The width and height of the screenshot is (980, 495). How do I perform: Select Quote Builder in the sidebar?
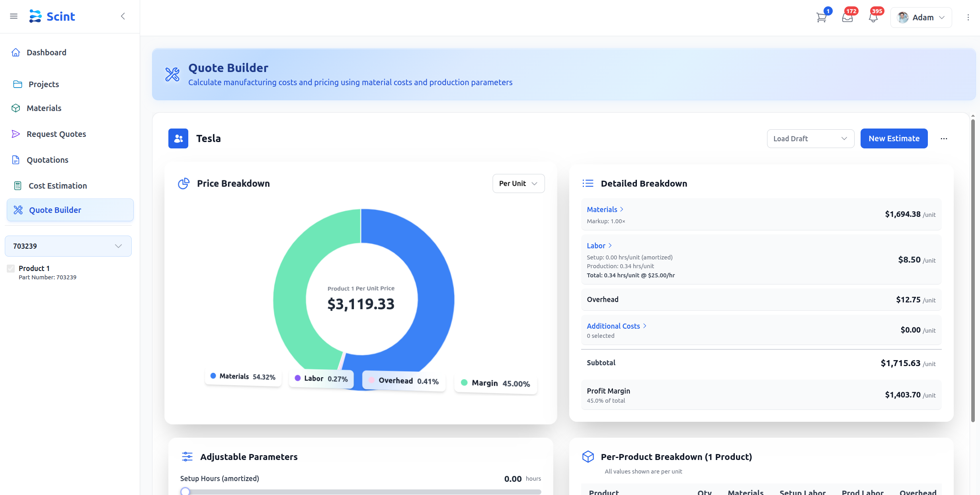coord(70,210)
